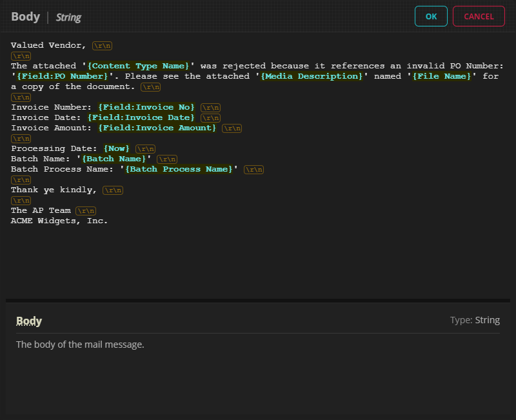Image resolution: width=516 pixels, height=420 pixels.
Task: Click 'The AP Team' signature line
Action: click(x=41, y=210)
